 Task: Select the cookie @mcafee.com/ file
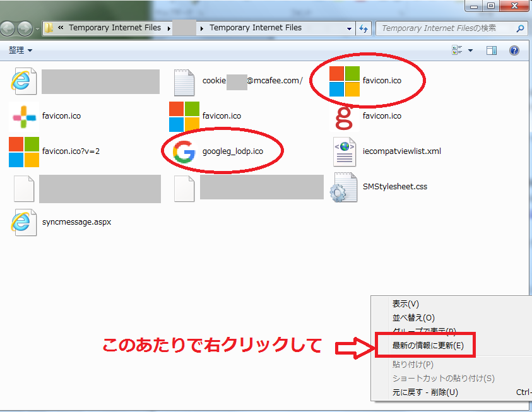pos(238,82)
